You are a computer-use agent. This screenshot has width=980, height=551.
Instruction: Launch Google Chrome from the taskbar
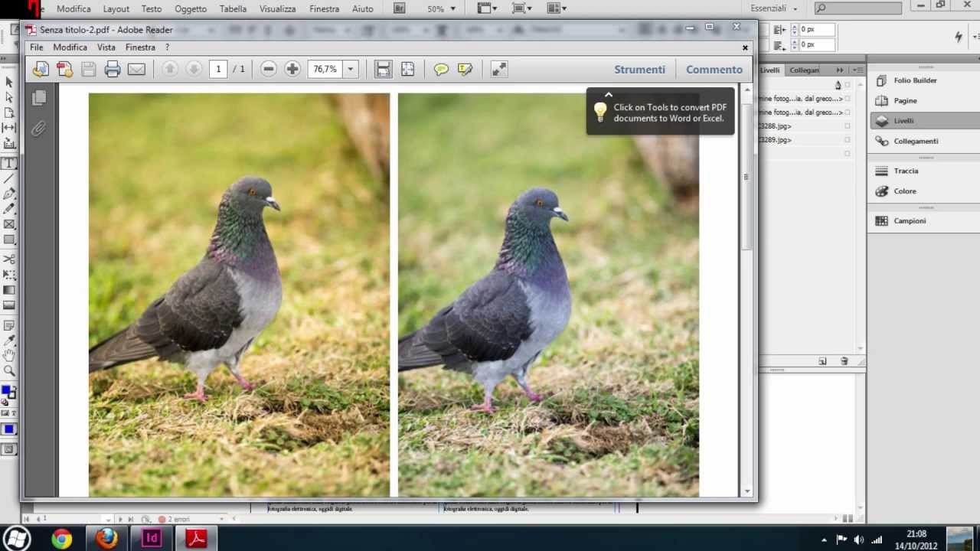pyautogui.click(x=62, y=539)
